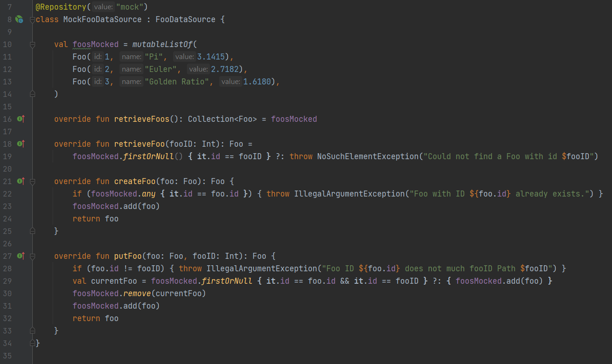Click NoSuchElementException on line 19

pyautogui.click(x=368, y=156)
